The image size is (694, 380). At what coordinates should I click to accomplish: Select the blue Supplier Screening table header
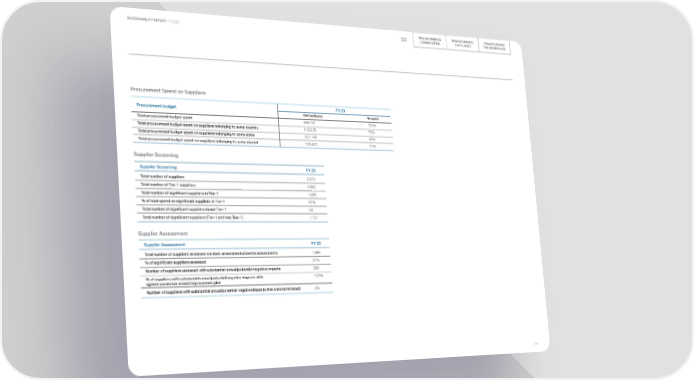[x=158, y=167]
